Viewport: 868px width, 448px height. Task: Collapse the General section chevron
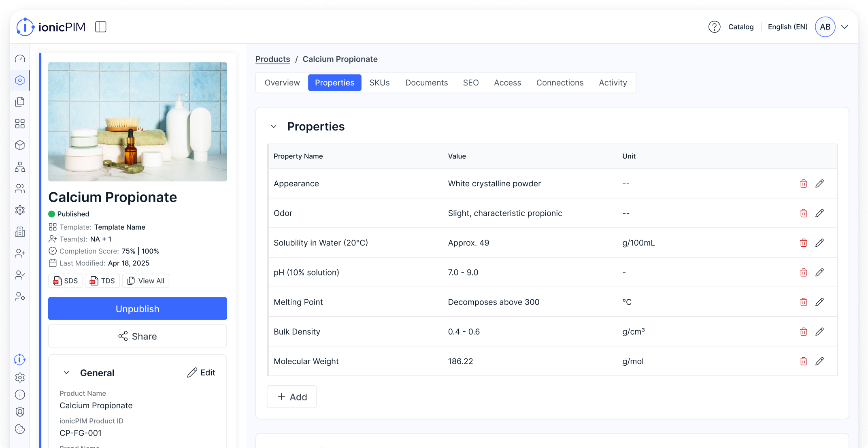coord(66,373)
